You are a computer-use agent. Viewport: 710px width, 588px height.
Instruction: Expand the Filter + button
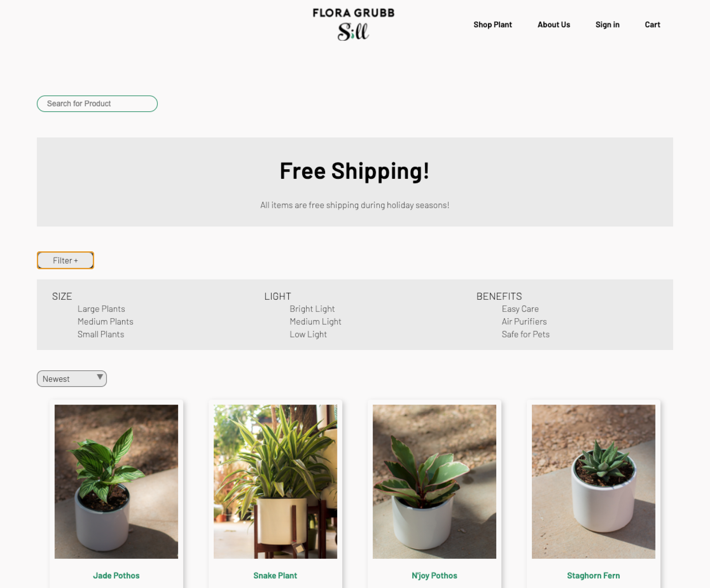click(x=65, y=260)
